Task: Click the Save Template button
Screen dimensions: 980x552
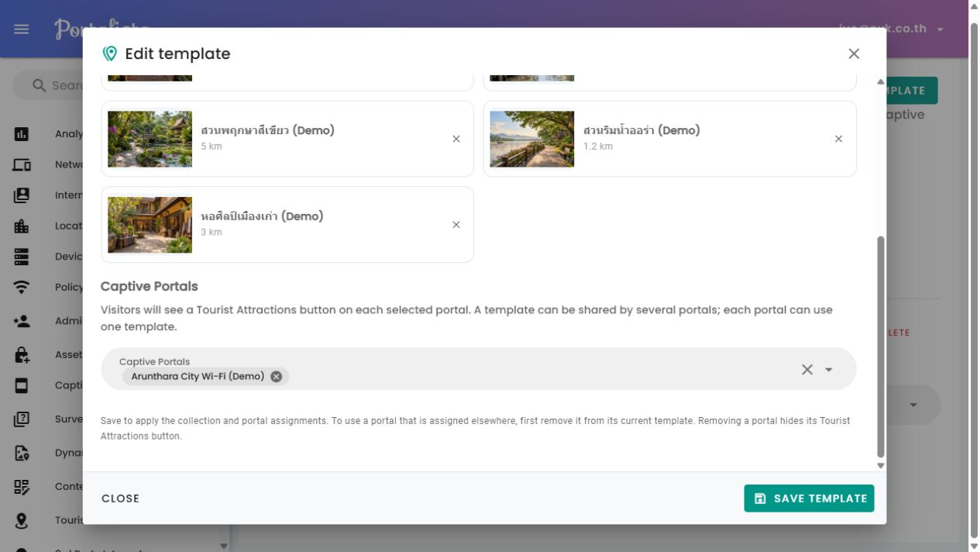Action: click(809, 499)
